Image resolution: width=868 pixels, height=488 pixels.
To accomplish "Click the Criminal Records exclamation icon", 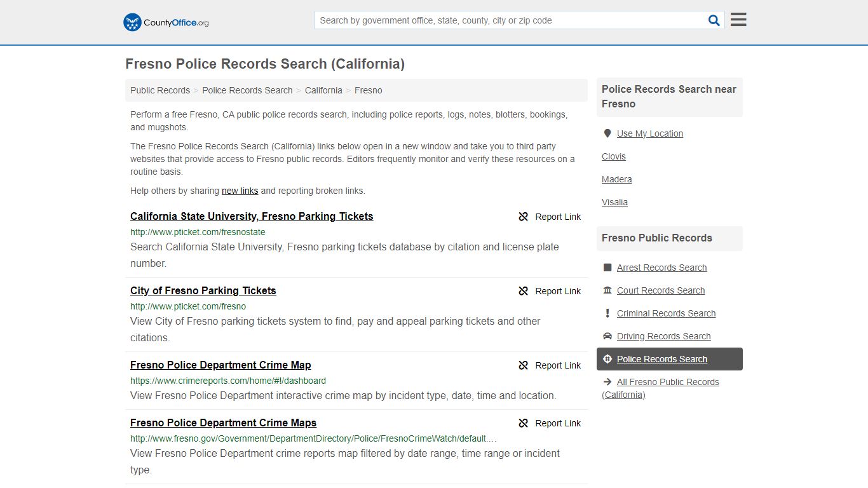I will [607, 313].
